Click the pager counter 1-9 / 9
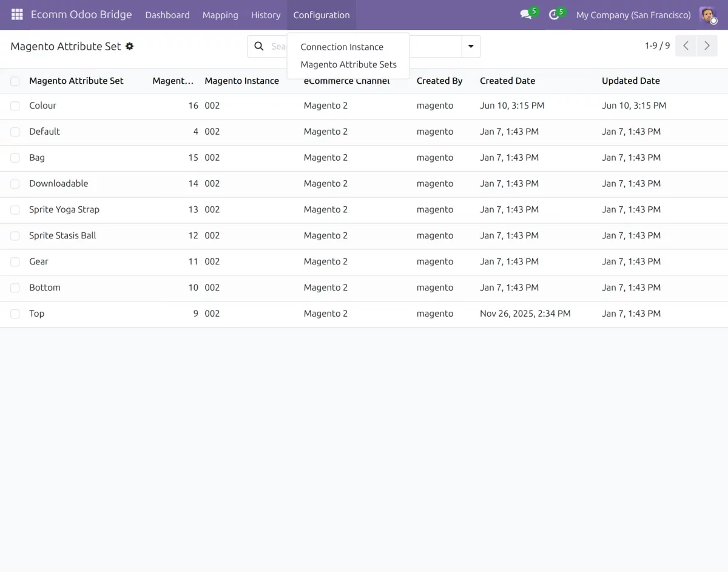 pyautogui.click(x=658, y=45)
